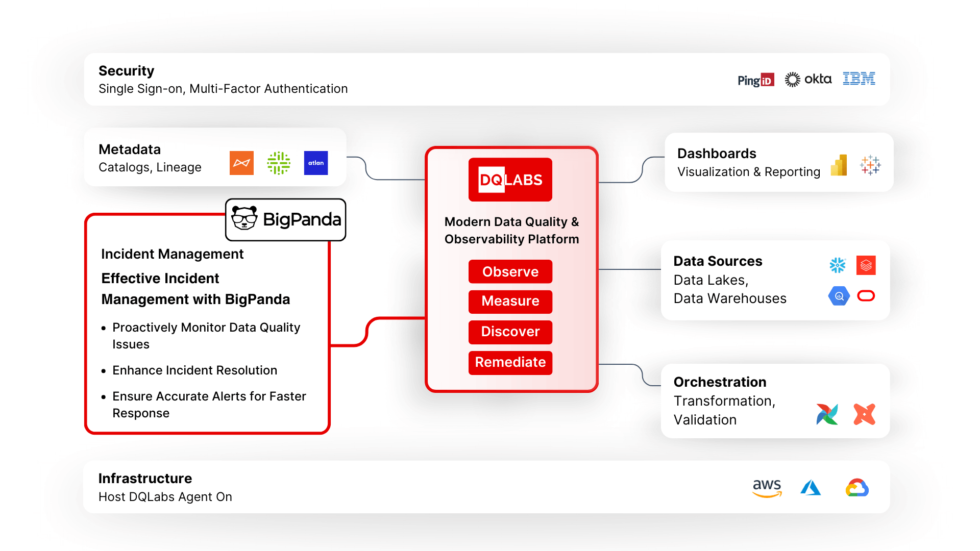Screen dimensions: 980x551
Task: Click the green Collibra icon
Action: coord(279,163)
